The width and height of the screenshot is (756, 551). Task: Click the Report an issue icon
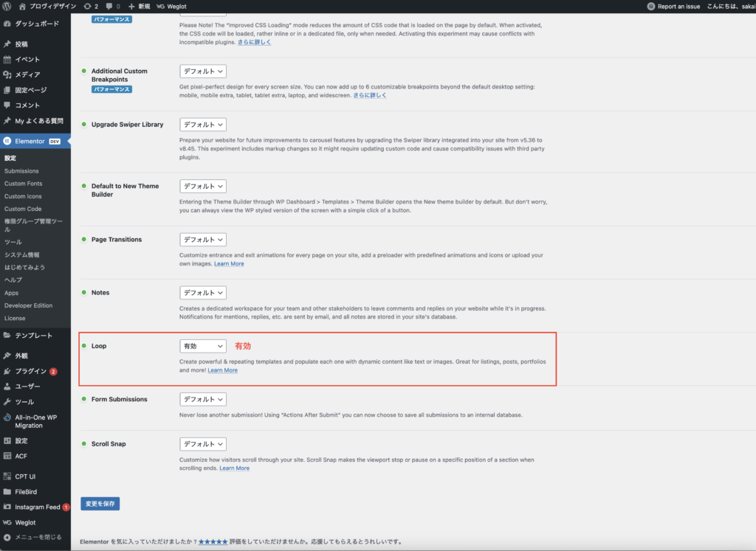click(650, 6)
